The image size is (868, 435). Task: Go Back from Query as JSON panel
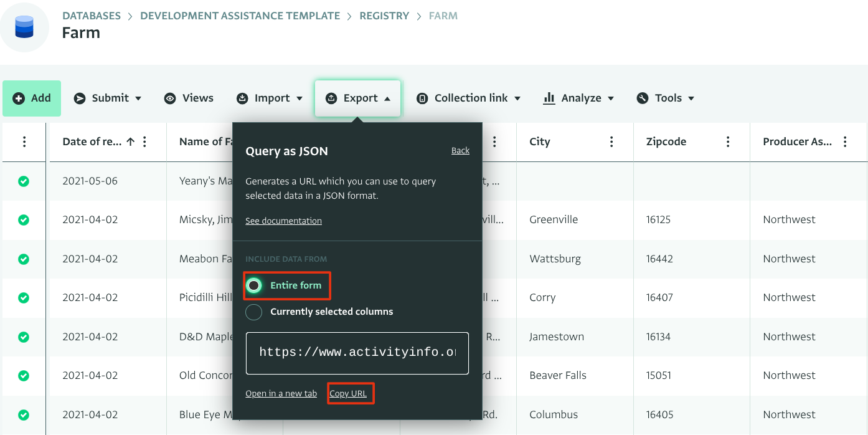click(460, 151)
